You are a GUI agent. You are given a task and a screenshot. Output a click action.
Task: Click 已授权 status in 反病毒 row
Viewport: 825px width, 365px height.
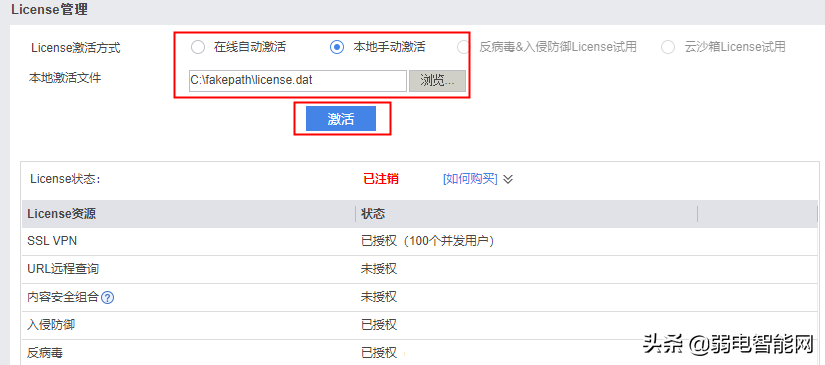(x=378, y=353)
